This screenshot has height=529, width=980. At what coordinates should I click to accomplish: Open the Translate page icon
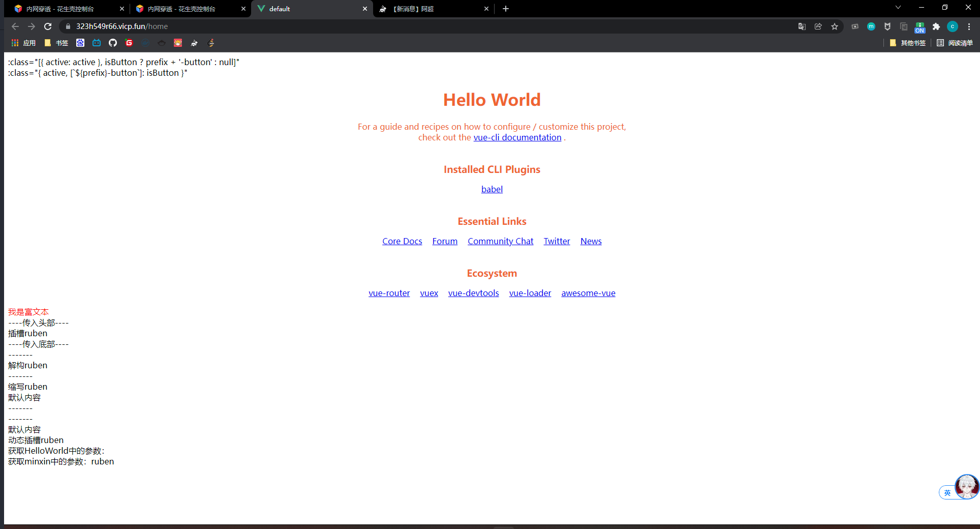point(802,26)
